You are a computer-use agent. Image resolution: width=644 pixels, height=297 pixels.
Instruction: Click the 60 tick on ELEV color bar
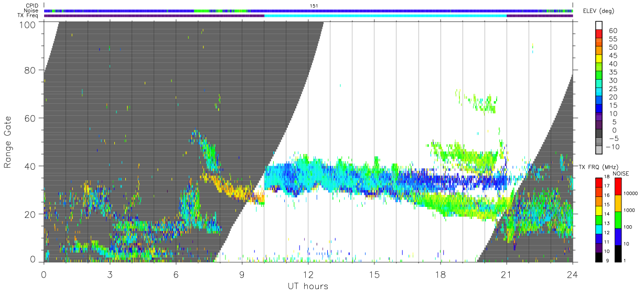[x=613, y=31]
